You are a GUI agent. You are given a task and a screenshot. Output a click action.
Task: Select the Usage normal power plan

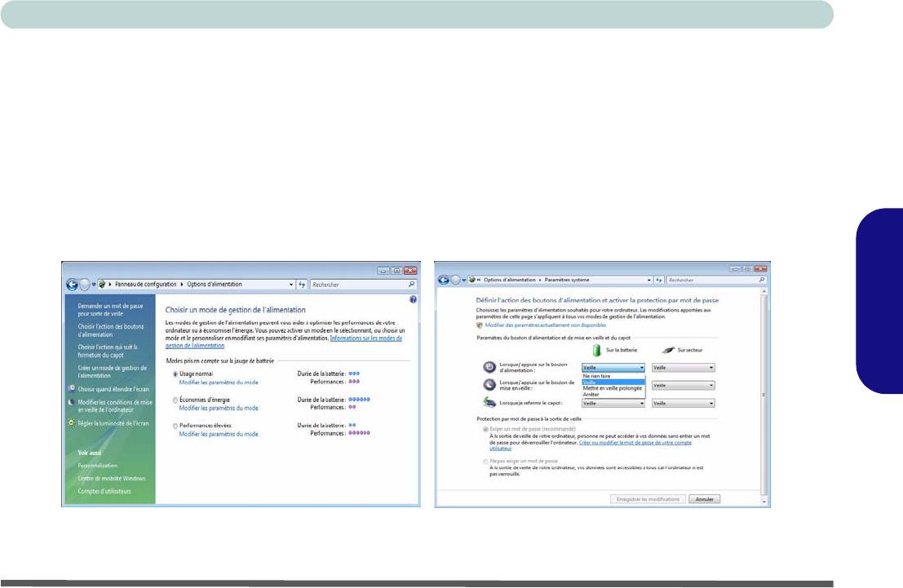(175, 374)
